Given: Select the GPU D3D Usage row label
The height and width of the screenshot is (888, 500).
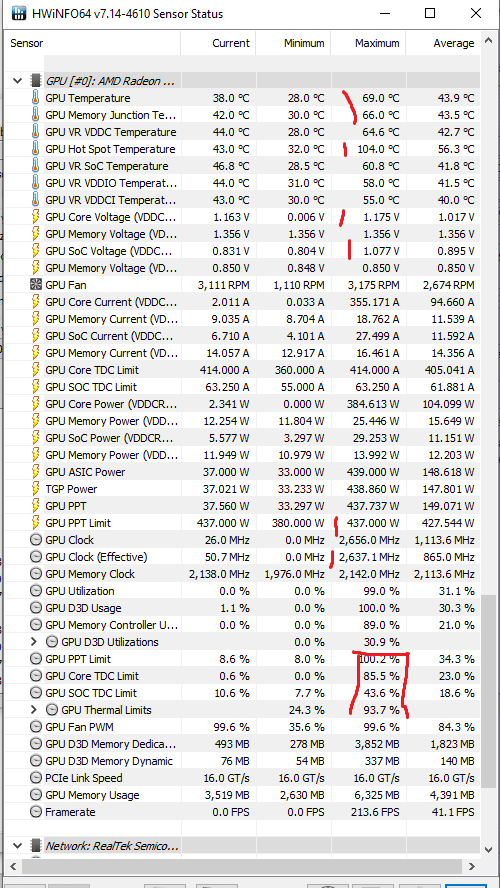Looking at the screenshot, I should coord(83,608).
